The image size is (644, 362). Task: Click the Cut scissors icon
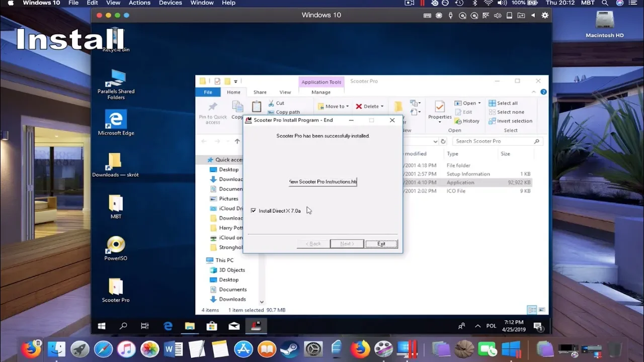point(271,103)
